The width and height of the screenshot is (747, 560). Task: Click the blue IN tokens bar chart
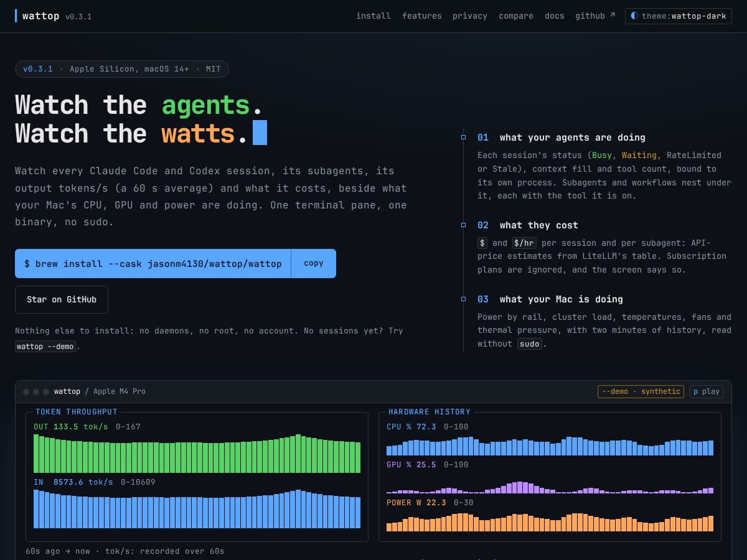[197, 509]
